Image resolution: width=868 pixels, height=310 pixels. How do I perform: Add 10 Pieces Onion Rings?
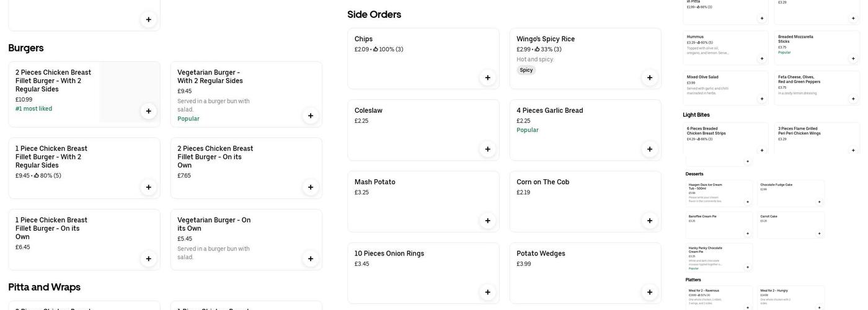487,292
